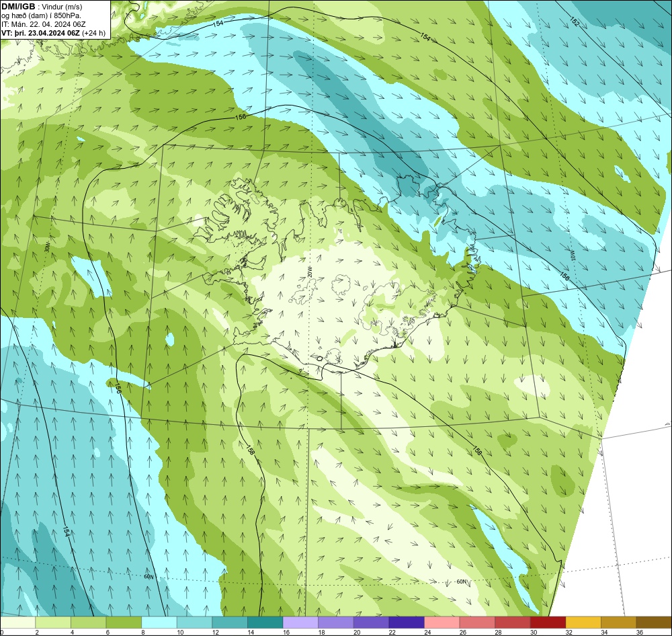Screen dimensions: 672x636
Task: Click the legend tick label '20'
Action: coord(357,632)
